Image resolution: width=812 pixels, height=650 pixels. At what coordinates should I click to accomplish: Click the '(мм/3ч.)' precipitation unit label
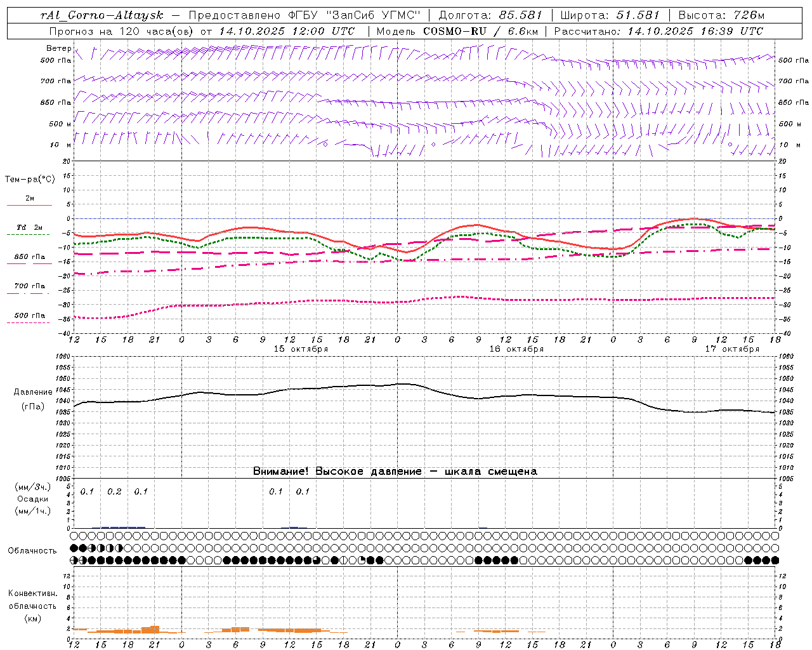(x=33, y=487)
